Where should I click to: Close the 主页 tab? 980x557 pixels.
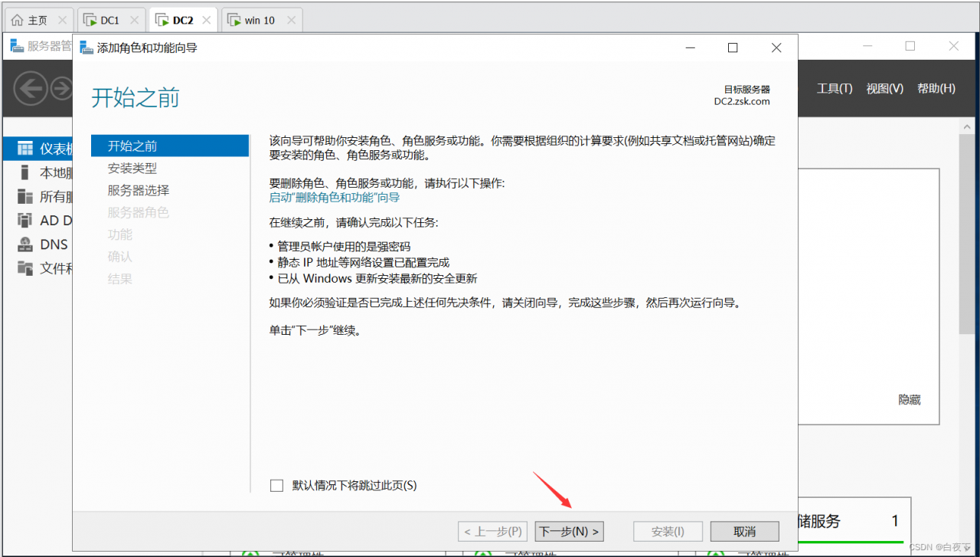pos(63,21)
